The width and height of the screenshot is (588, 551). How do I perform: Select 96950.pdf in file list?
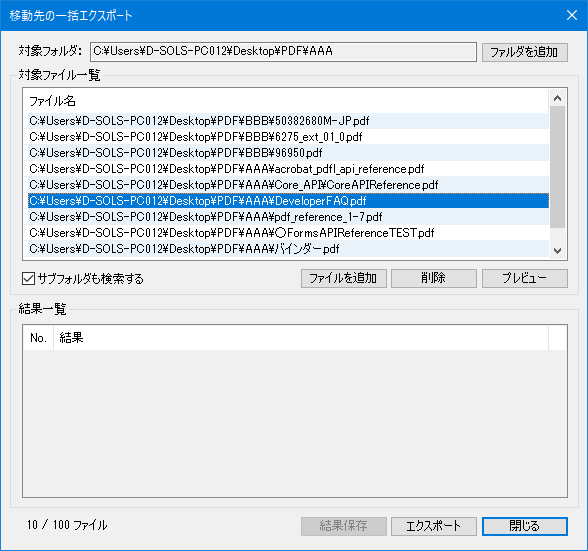(x=288, y=153)
